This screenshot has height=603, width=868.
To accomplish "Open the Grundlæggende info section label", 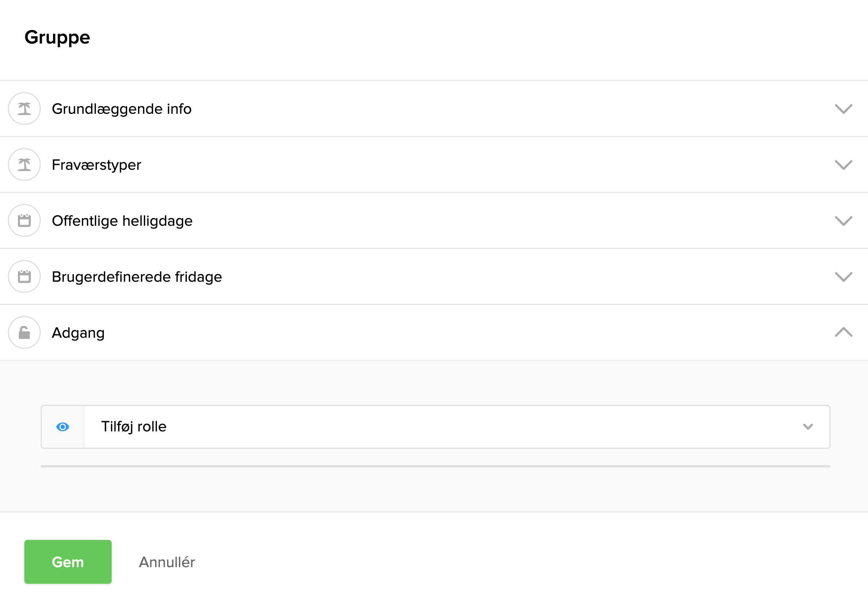I will [x=122, y=109].
